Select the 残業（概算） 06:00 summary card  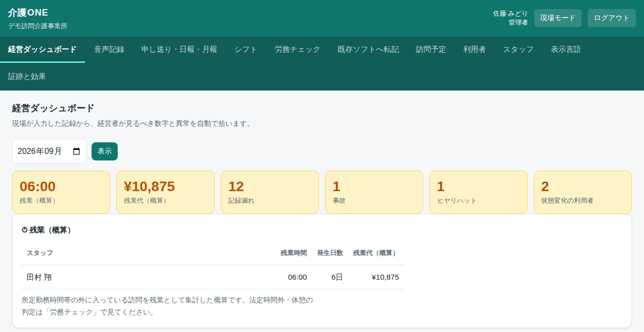point(61,192)
